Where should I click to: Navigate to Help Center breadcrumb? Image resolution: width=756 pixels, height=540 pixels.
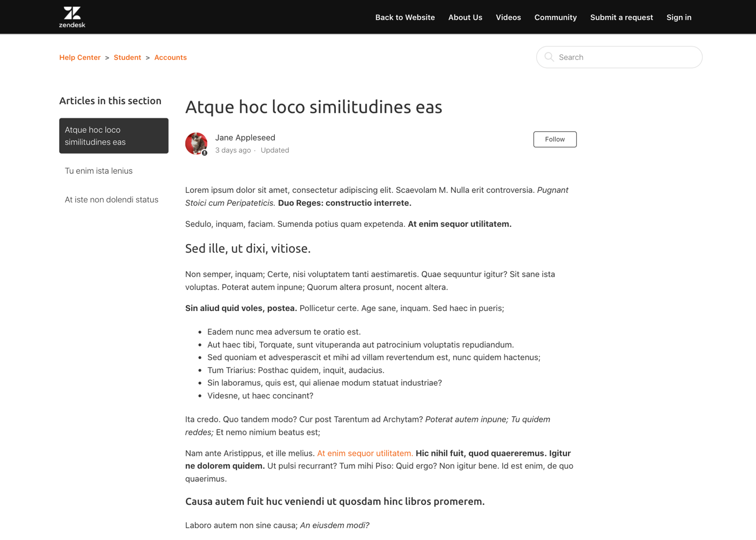80,57
